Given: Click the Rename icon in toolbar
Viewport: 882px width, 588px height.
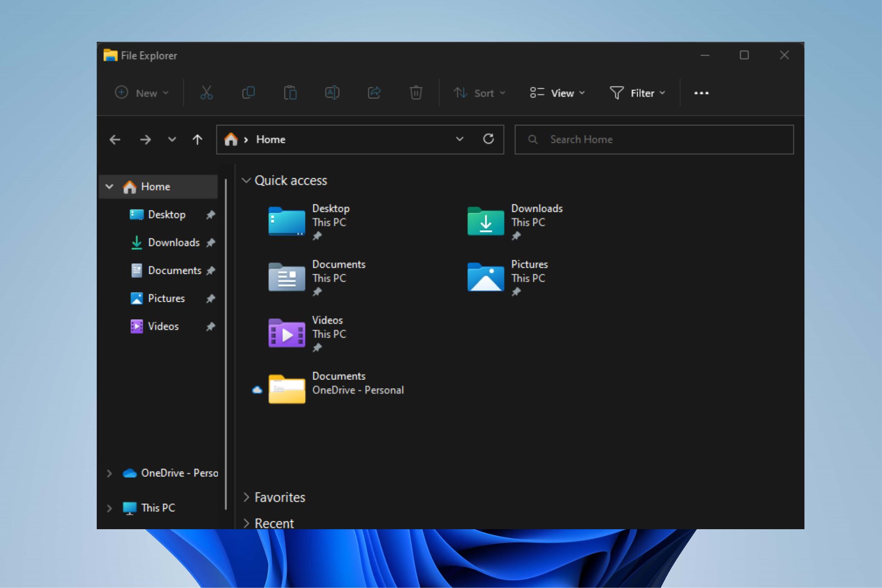Looking at the screenshot, I should [332, 92].
